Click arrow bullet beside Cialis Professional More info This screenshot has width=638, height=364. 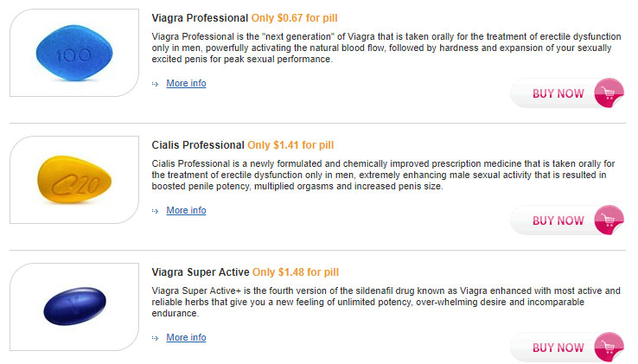[156, 211]
